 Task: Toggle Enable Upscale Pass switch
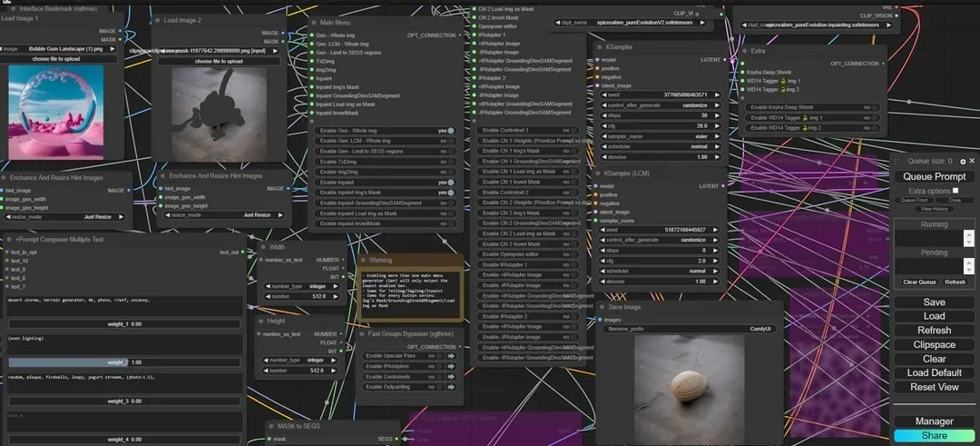(x=439, y=356)
